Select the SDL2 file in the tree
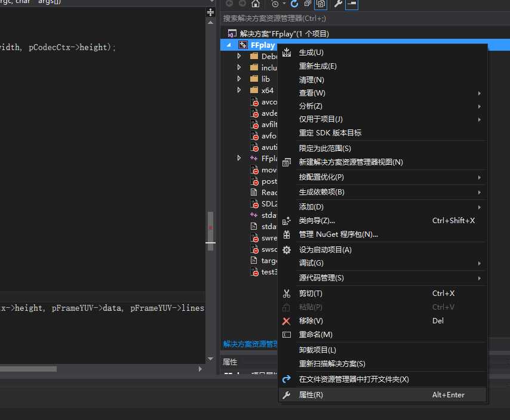Image resolution: width=510 pixels, height=420 pixels. coord(264,203)
